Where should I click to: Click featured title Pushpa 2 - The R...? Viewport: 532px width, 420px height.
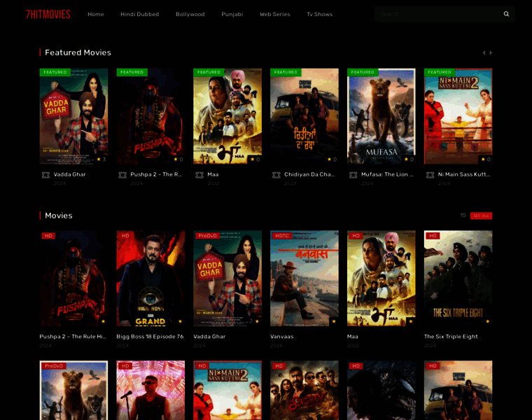point(156,174)
